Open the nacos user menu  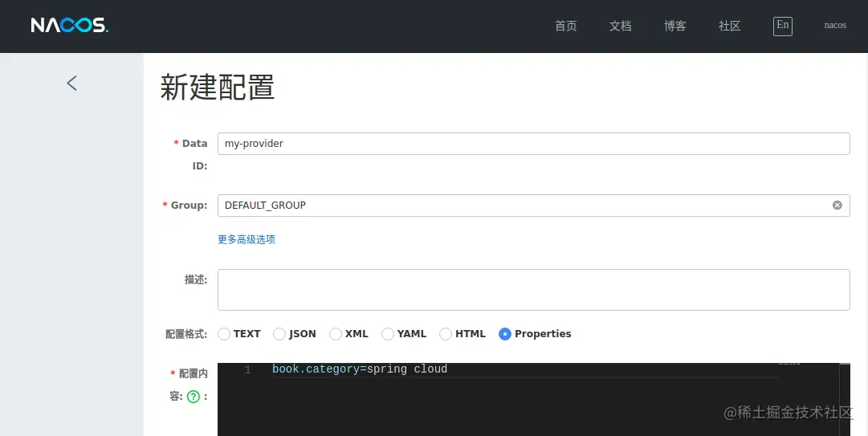(835, 26)
